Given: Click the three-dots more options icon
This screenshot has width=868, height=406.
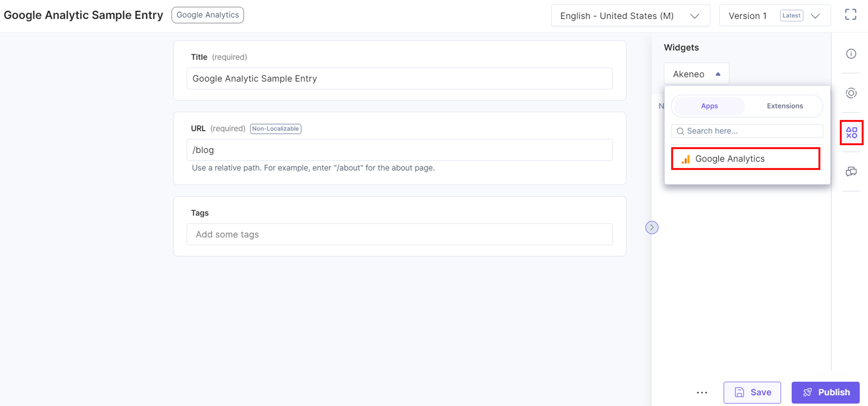Looking at the screenshot, I should (x=702, y=392).
